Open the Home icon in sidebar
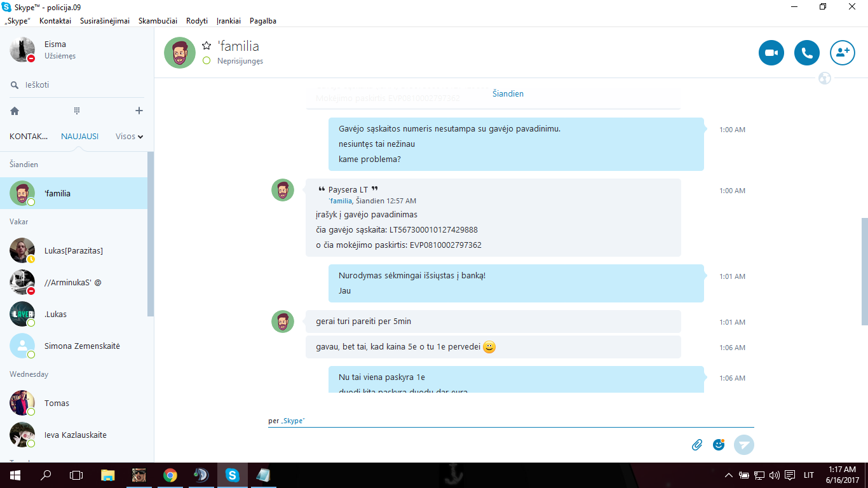Screen dimensions: 868x488 click(15, 111)
